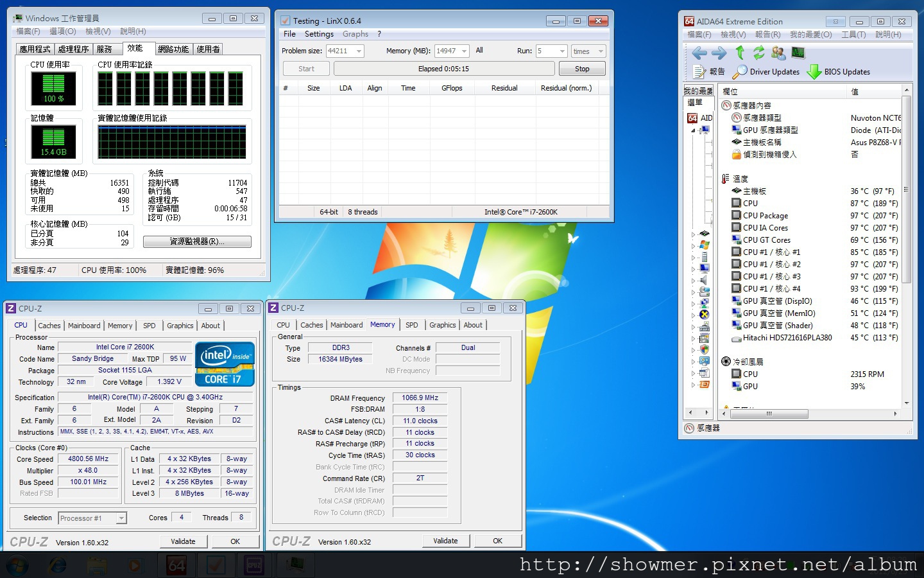Open the Settings menu in LinX
Screen dimensions: 924x578
319,34
